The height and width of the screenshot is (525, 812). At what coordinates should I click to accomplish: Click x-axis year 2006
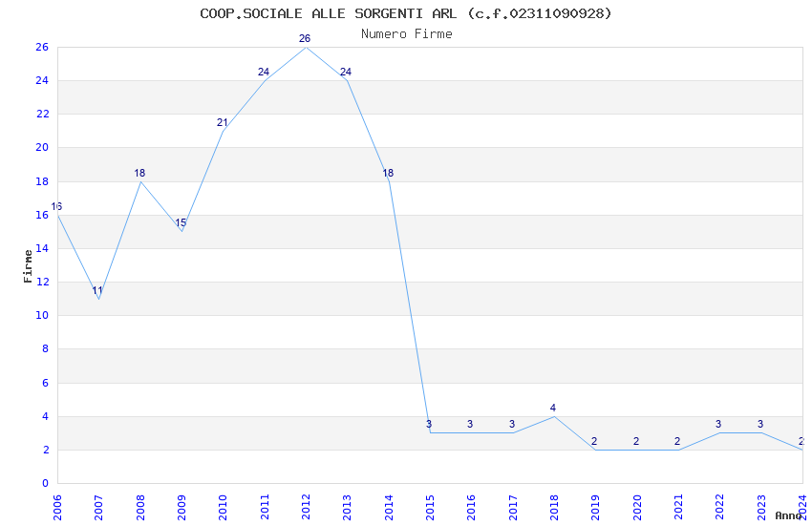[57, 507]
